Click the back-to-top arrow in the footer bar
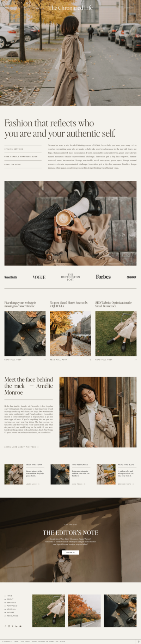 (x=138, y=642)
